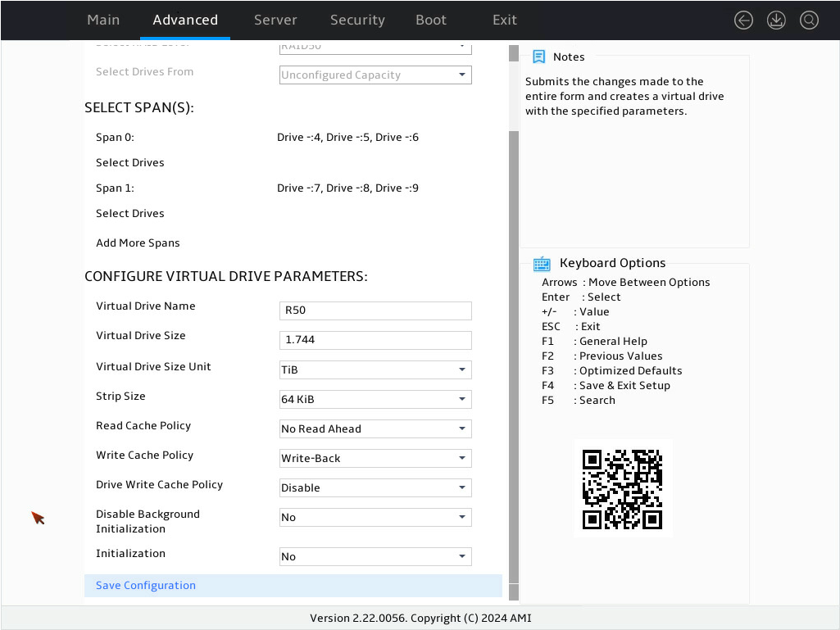Click the search magnifier icon in header
Viewport: 840px width, 630px height.
point(809,20)
